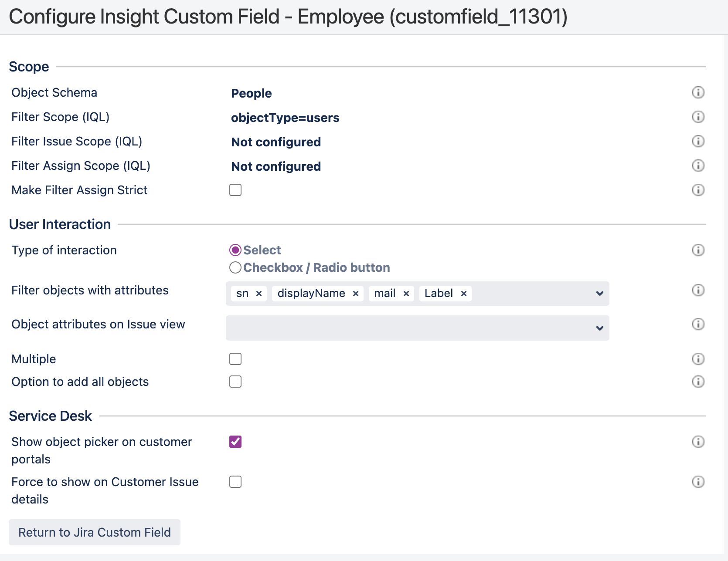Remove the displayName attribute tag

(356, 294)
